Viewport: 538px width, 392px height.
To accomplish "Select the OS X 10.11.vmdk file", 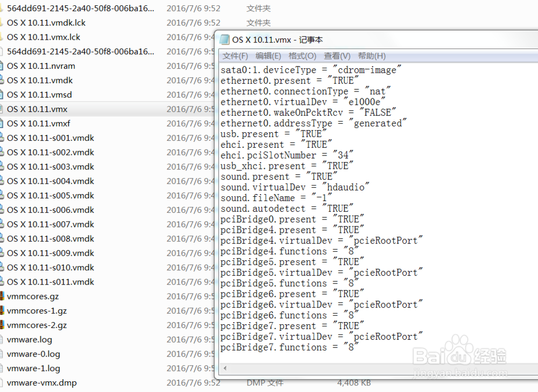I will [x=40, y=80].
